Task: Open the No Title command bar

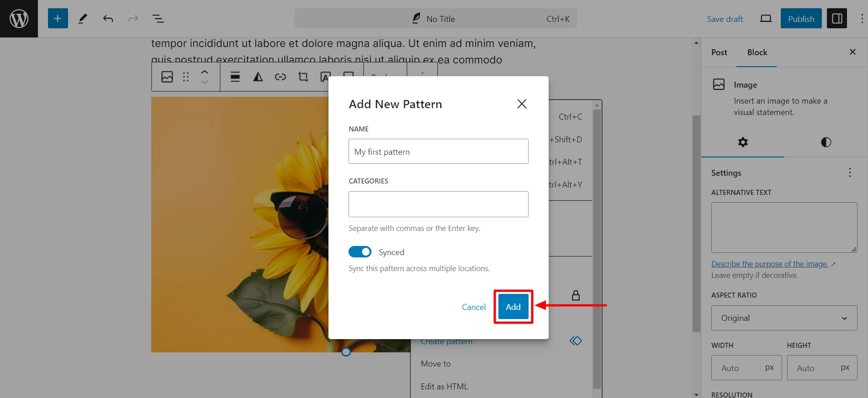Action: coord(436,19)
